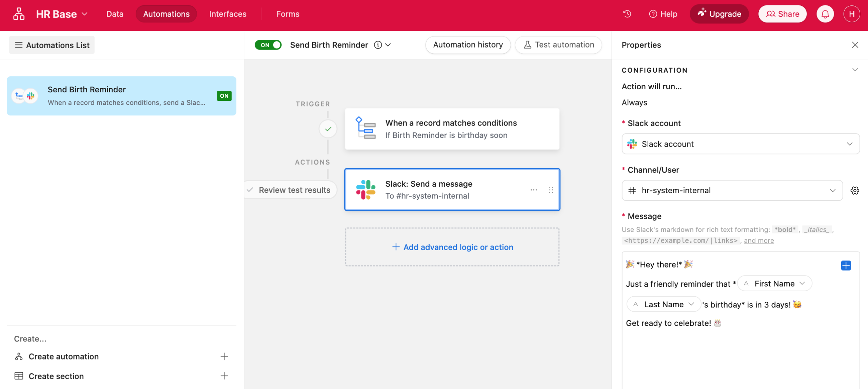
Task: Click the trigger conditions diagram icon
Action: tap(365, 128)
